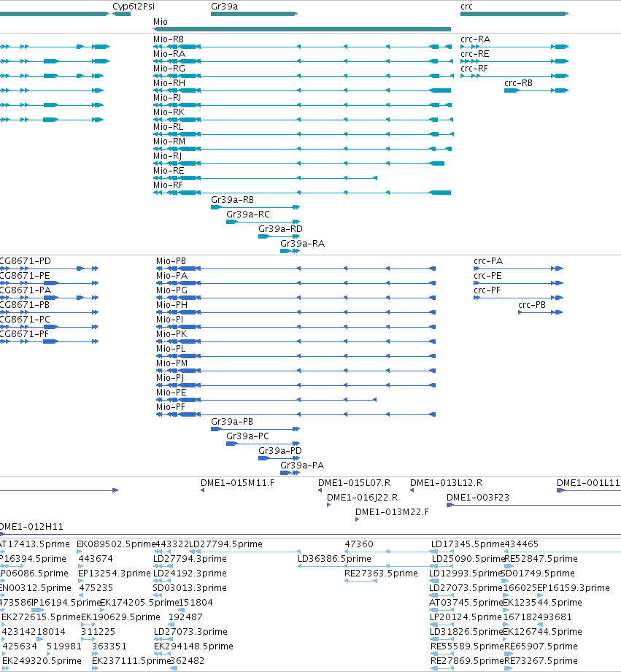Click the crc-RF transcript label
Viewport: 621px width, 672px height.
474,69
